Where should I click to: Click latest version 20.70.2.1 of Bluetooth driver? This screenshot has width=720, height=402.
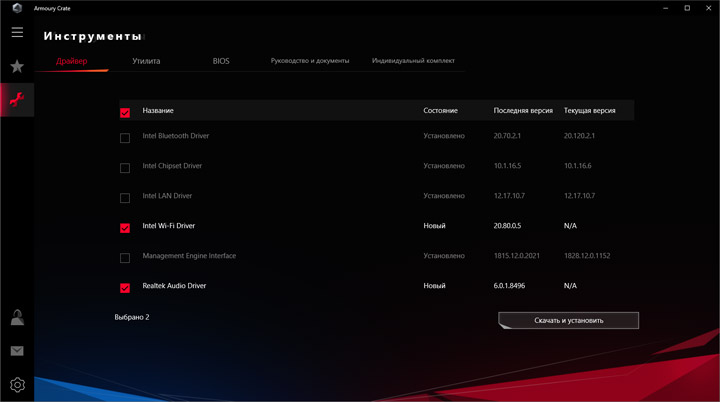click(x=507, y=136)
